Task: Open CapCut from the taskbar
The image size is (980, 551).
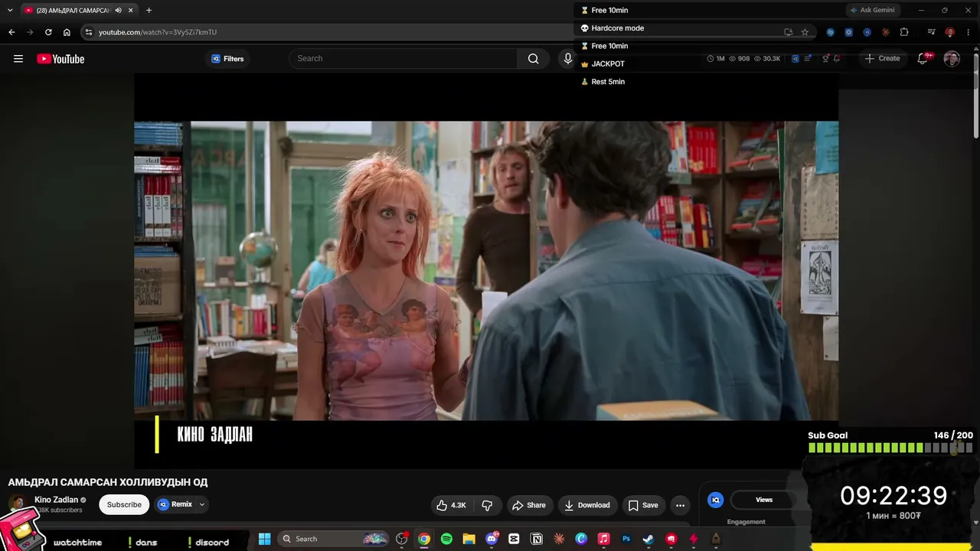Action: coord(514,539)
